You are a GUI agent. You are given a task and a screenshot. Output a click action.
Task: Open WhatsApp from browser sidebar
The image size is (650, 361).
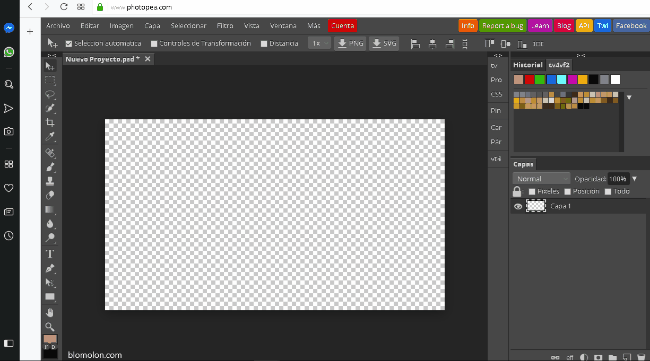click(x=9, y=52)
